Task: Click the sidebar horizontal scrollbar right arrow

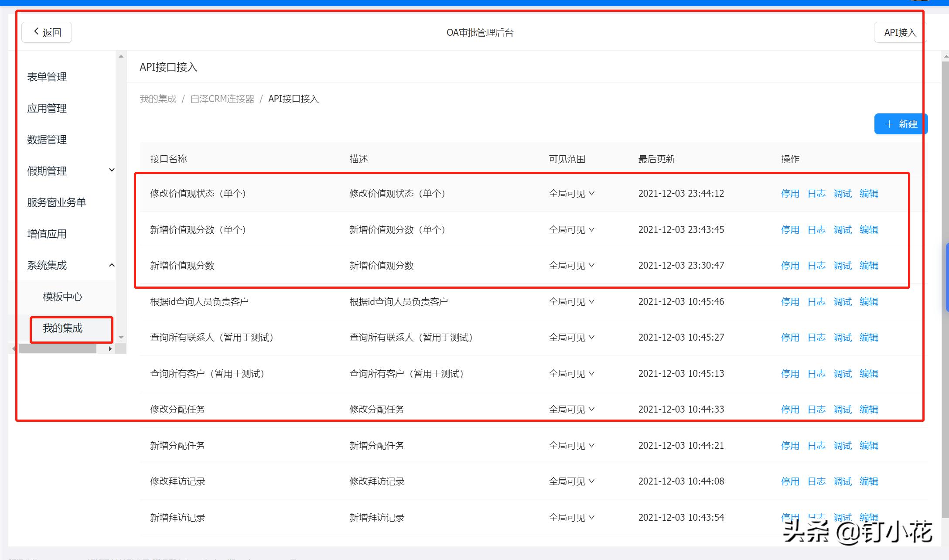Action: pos(110,348)
